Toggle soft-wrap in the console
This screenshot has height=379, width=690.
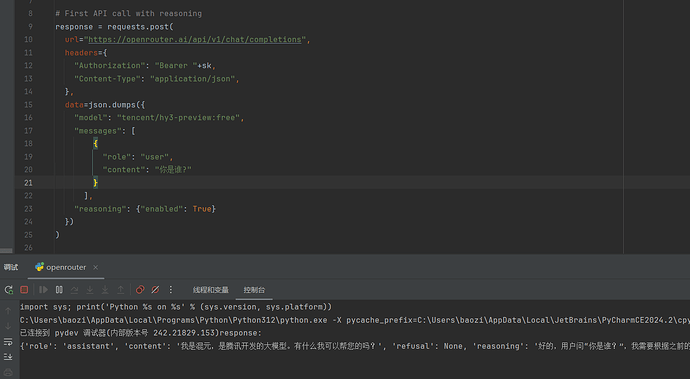tap(8, 342)
